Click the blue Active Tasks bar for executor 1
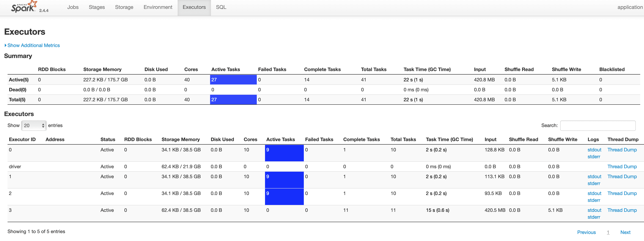This screenshot has height=241, width=644. tap(284, 180)
